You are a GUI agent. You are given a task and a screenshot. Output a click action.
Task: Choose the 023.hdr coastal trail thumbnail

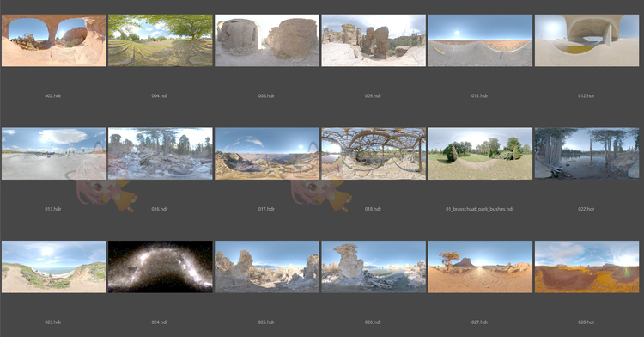coord(53,267)
